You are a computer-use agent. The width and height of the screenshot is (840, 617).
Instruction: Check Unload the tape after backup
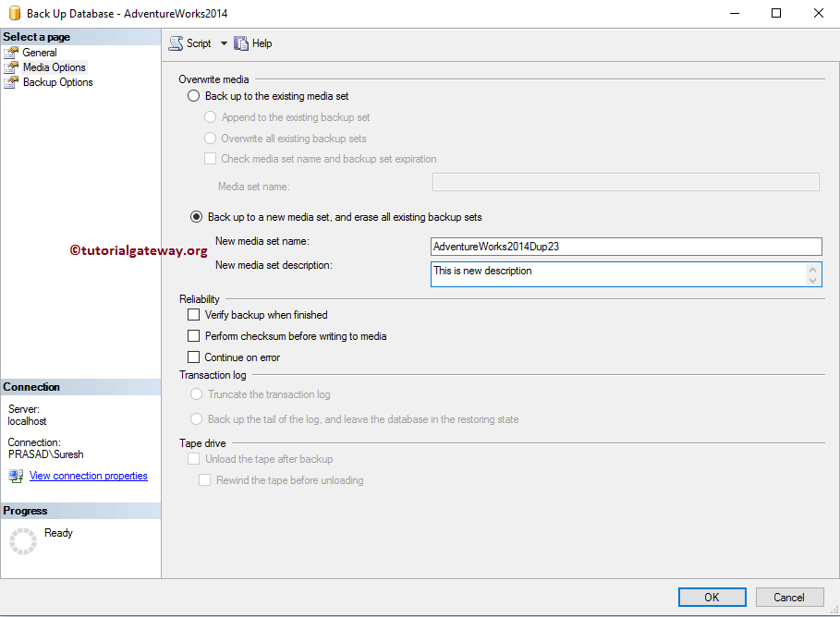point(193,459)
